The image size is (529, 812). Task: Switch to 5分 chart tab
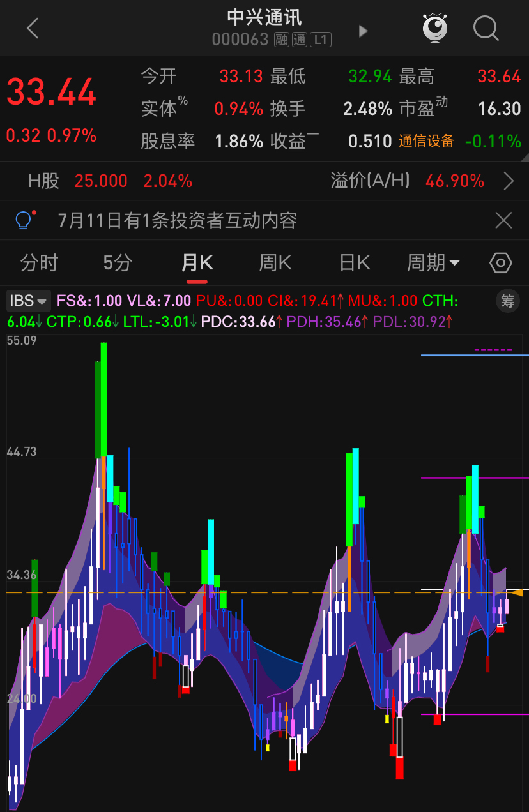coord(118,262)
